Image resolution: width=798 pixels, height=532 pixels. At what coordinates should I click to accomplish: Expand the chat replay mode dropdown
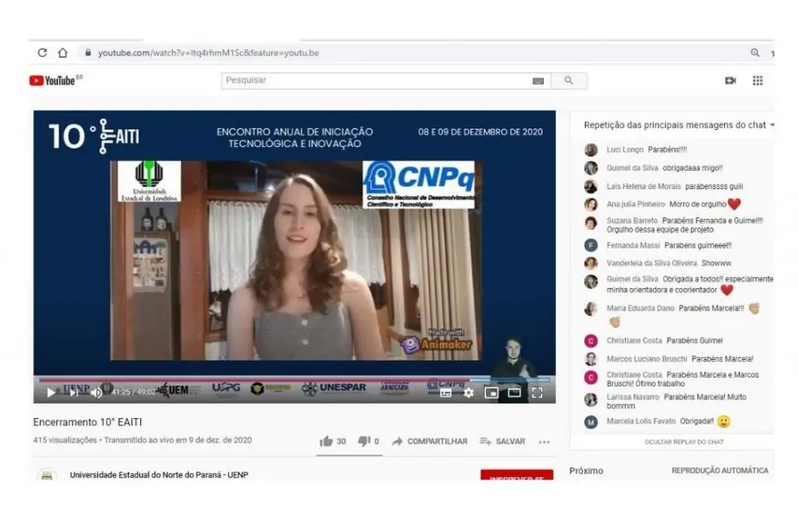pyautogui.click(x=772, y=125)
